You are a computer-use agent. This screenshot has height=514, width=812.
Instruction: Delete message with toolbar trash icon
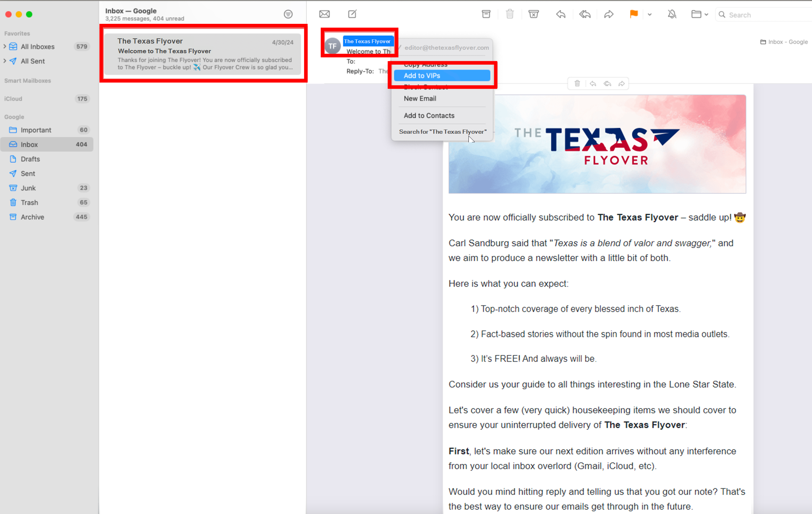(x=510, y=14)
